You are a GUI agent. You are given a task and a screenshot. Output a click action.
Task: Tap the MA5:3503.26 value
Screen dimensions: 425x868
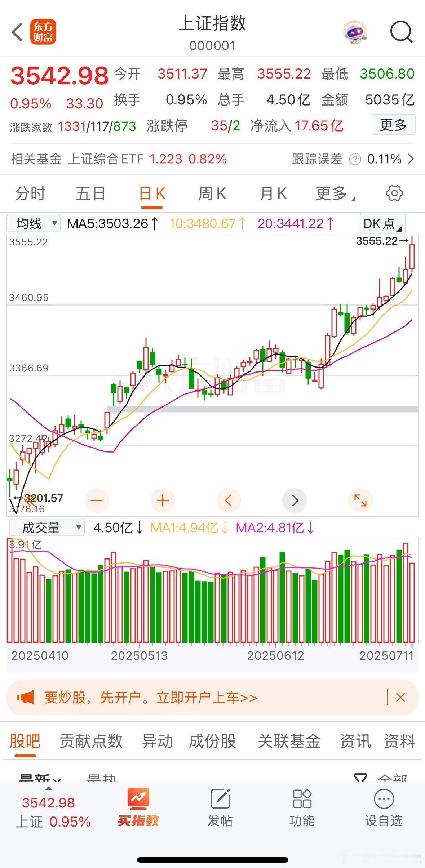(x=112, y=223)
